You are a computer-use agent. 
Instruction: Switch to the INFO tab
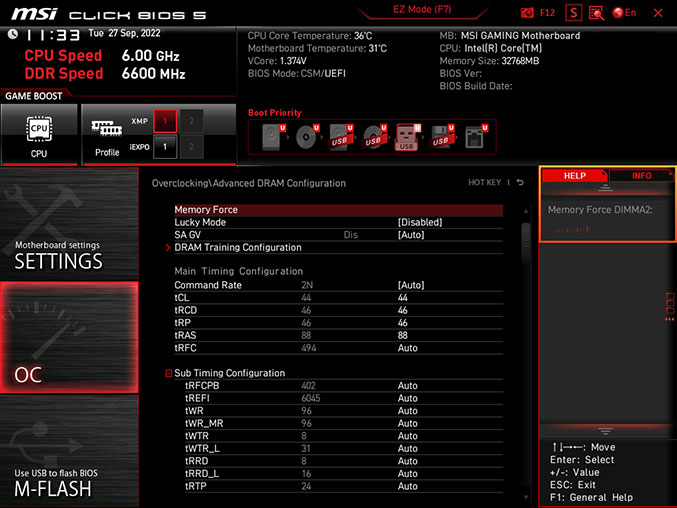coord(641,176)
